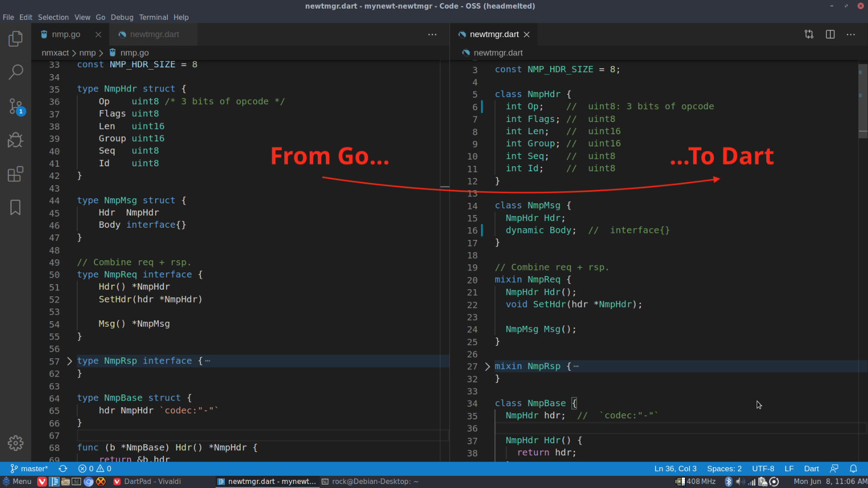Open the Manage gear icon

15,443
